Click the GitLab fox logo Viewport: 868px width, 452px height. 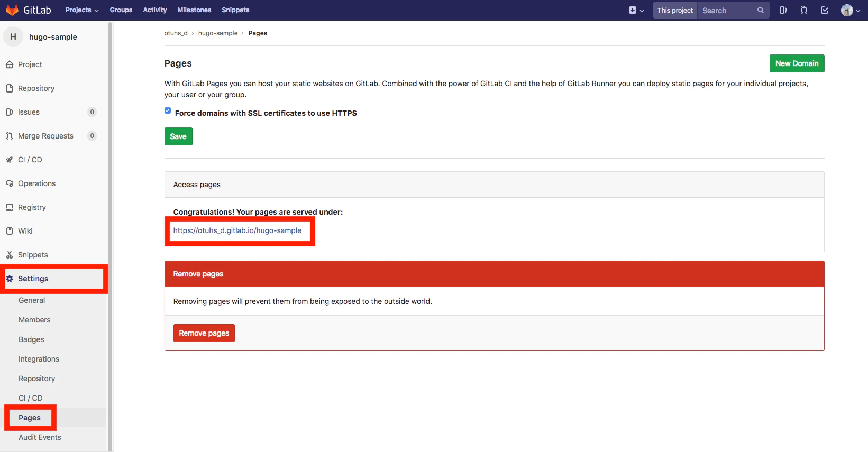pos(12,10)
